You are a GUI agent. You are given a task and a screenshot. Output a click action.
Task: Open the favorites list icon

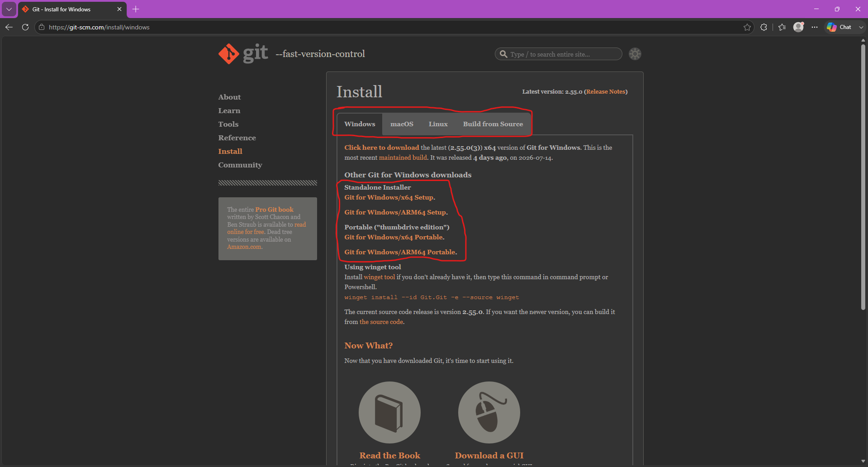pyautogui.click(x=782, y=27)
